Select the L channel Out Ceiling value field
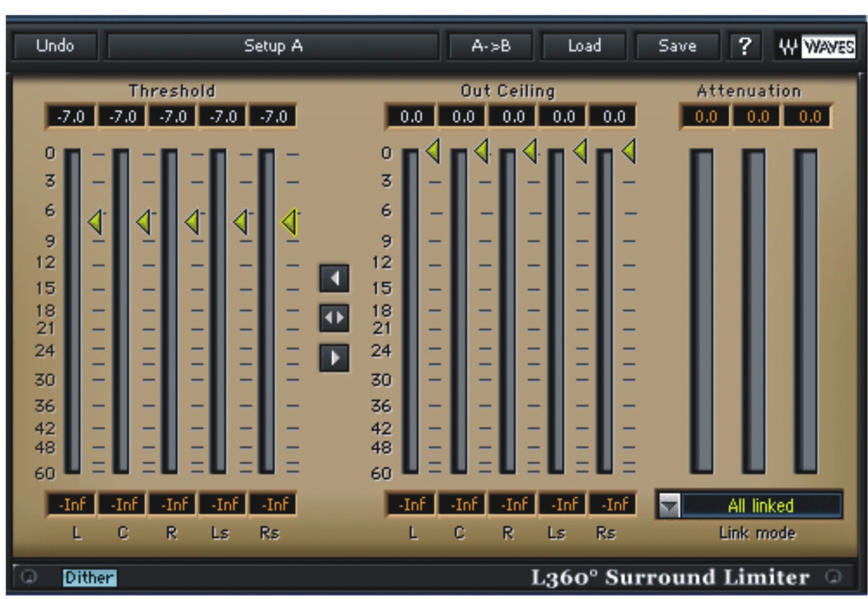 tap(410, 117)
